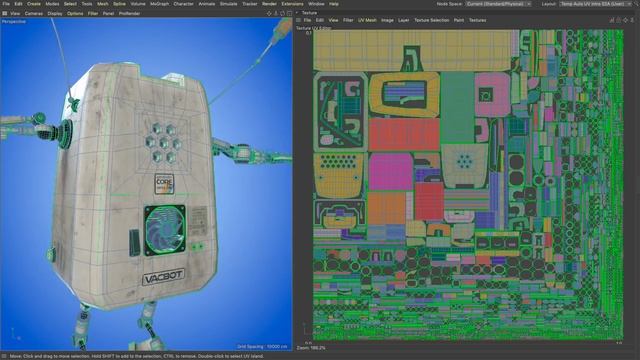This screenshot has height=360, width=640.
Task: Select the tall teal-green UV island
Action: (458, 107)
